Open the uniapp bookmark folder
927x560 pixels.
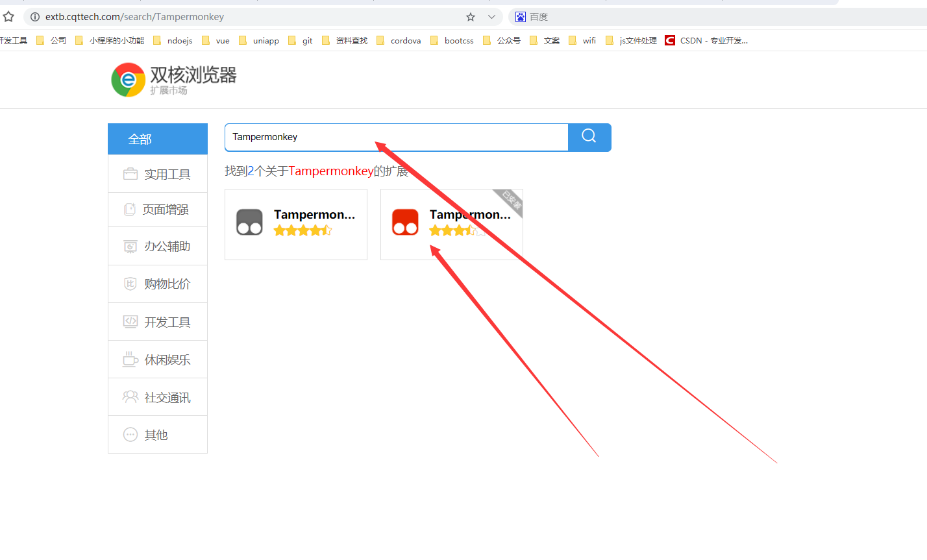point(258,40)
